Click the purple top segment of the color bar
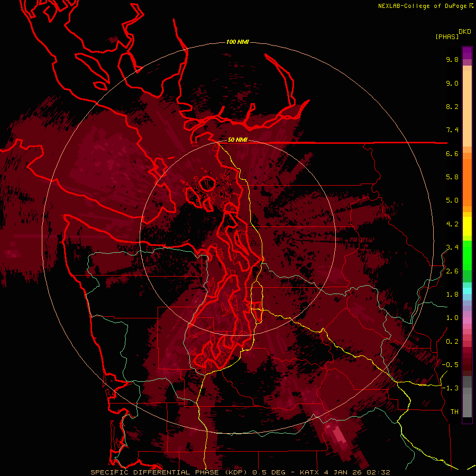Screen dimensions: 476x476 [x=467, y=53]
